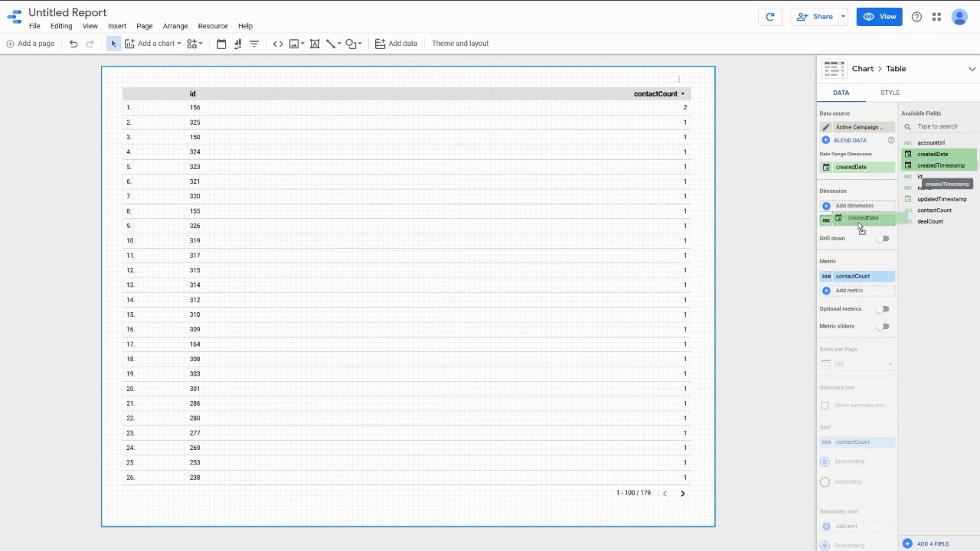Activate the selection mode arrow tool
Image resolution: width=980 pixels, height=551 pixels.
pyautogui.click(x=113, y=44)
